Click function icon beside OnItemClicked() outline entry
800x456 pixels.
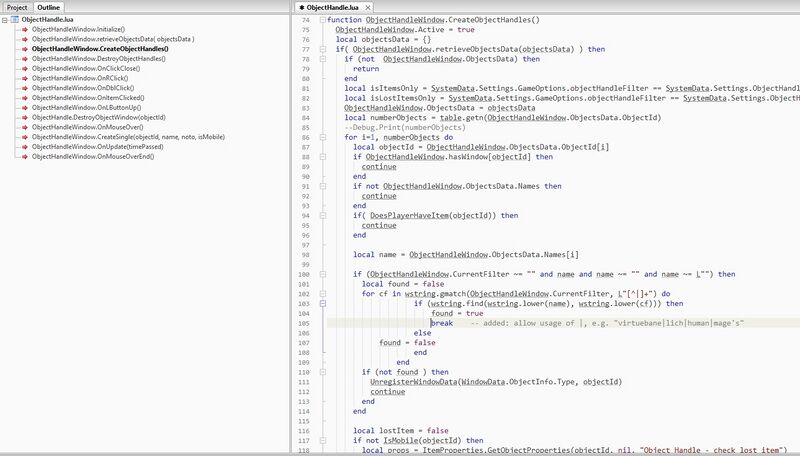24,98
